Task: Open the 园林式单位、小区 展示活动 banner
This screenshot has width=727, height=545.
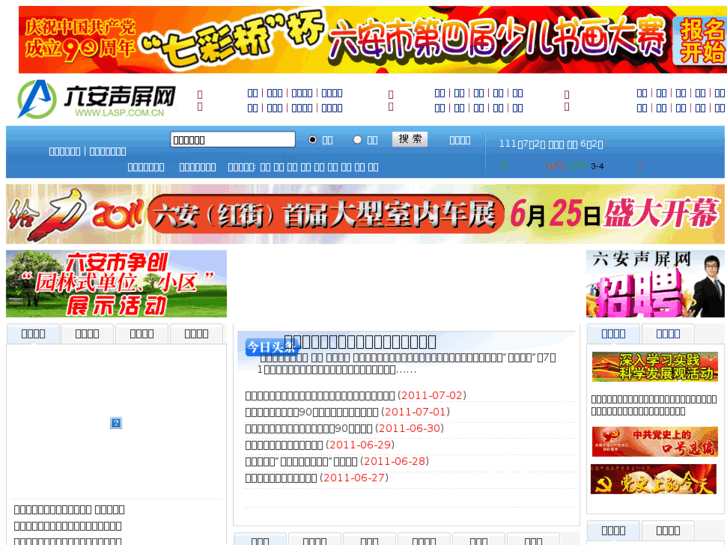Action: pyautogui.click(x=116, y=284)
